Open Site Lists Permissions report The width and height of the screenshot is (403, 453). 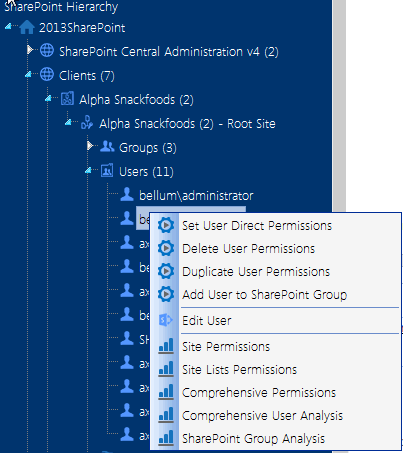coord(276,369)
